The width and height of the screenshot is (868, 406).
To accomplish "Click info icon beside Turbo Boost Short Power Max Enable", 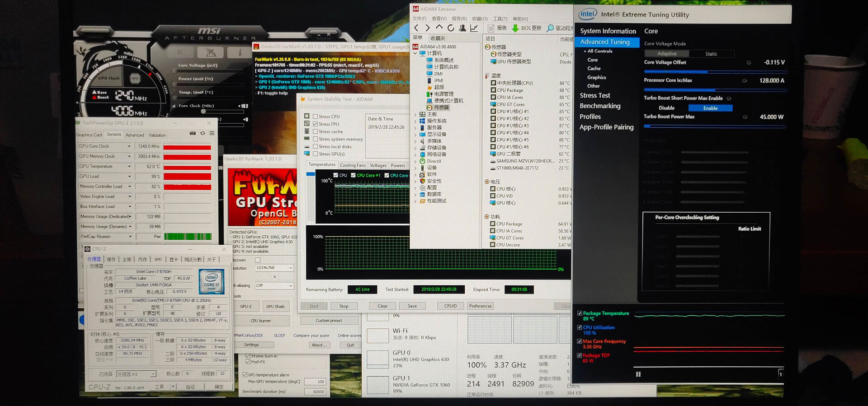I will pos(729,98).
